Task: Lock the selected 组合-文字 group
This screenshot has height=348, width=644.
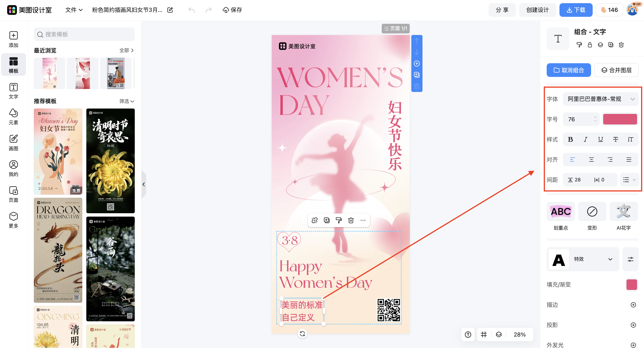Action: point(590,45)
